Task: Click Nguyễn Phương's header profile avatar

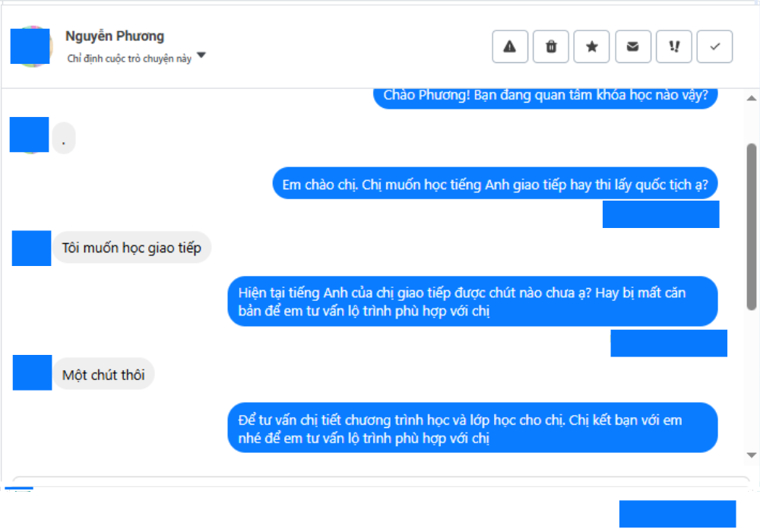Action: pyautogui.click(x=30, y=46)
